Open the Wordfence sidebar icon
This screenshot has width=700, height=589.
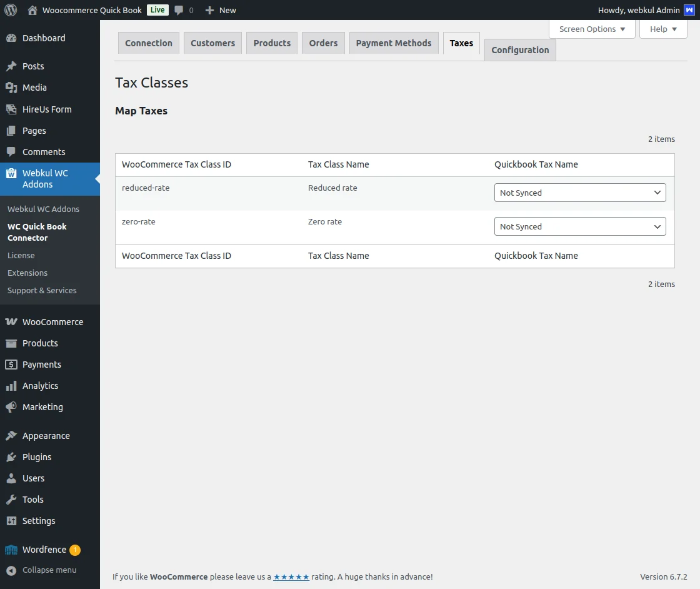click(13, 549)
